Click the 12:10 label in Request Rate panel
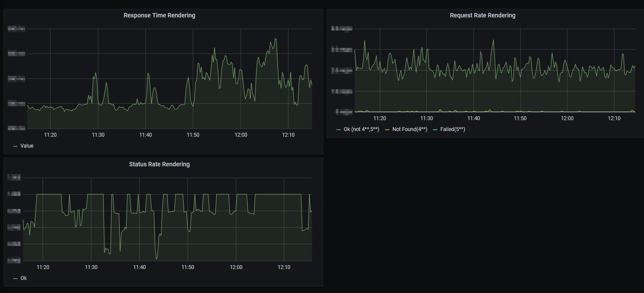The image size is (644, 293). [x=614, y=118]
